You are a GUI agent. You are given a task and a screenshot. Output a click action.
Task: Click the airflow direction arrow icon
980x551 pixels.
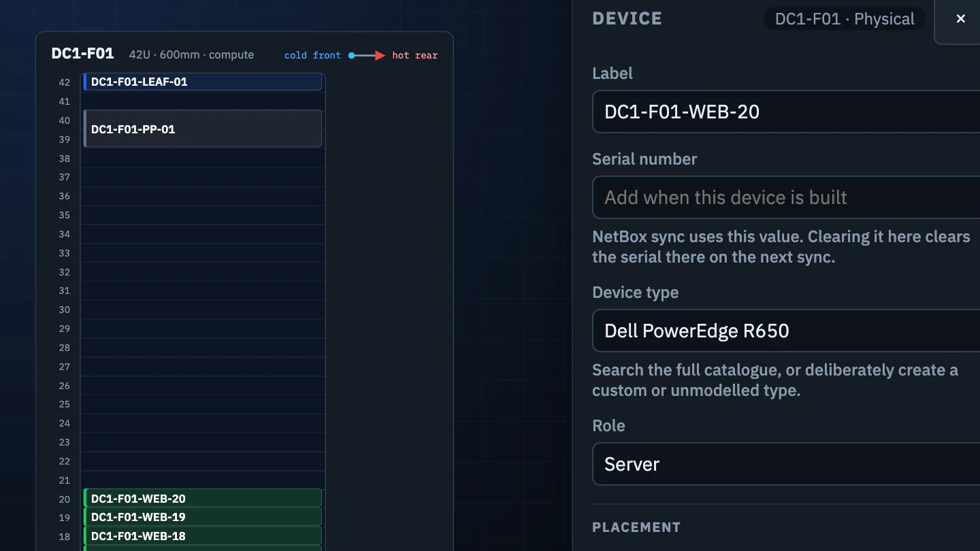367,55
